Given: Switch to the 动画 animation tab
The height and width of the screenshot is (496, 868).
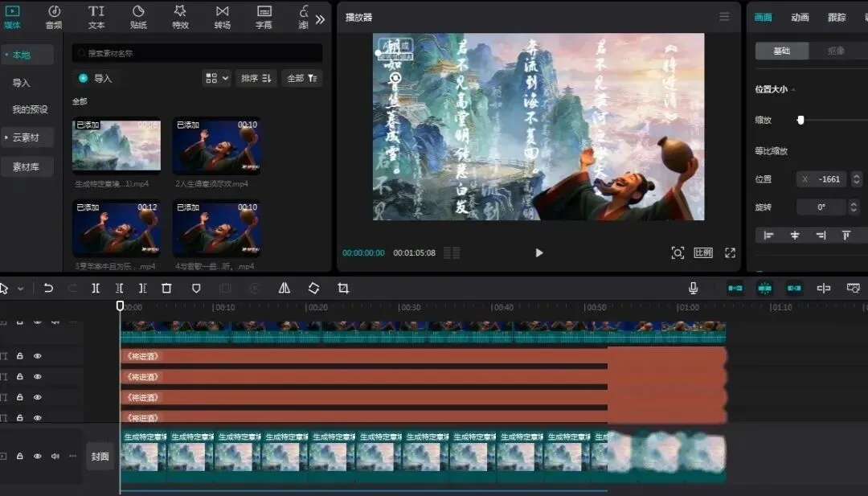Looking at the screenshot, I should coord(800,17).
